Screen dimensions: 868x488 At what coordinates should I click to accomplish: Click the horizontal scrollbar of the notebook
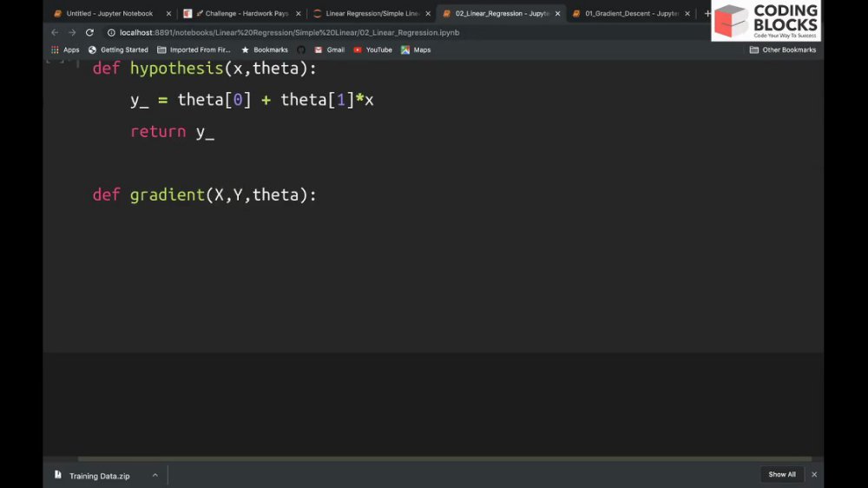click(444, 458)
